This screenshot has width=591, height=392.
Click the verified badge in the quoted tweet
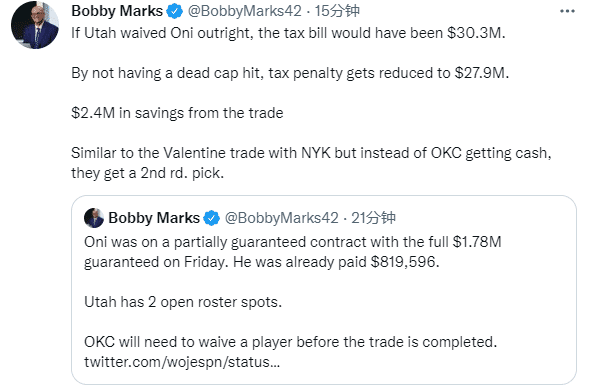(212, 218)
